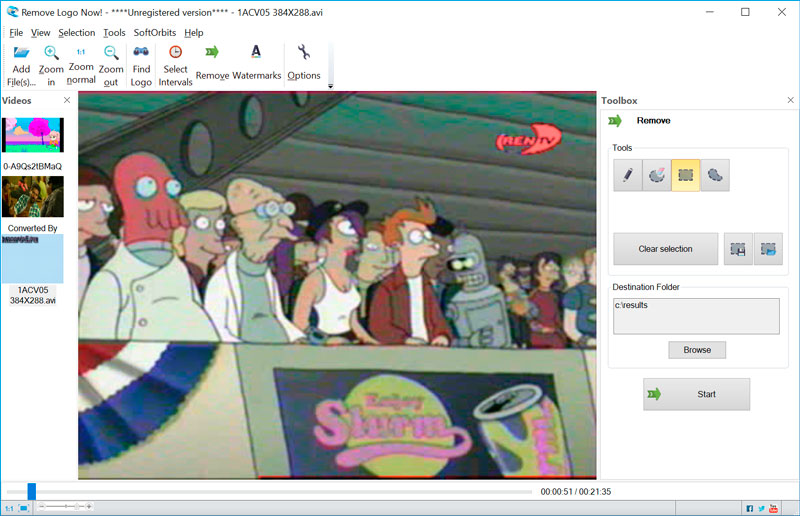Select the eraser tool in Toolbox

click(657, 175)
